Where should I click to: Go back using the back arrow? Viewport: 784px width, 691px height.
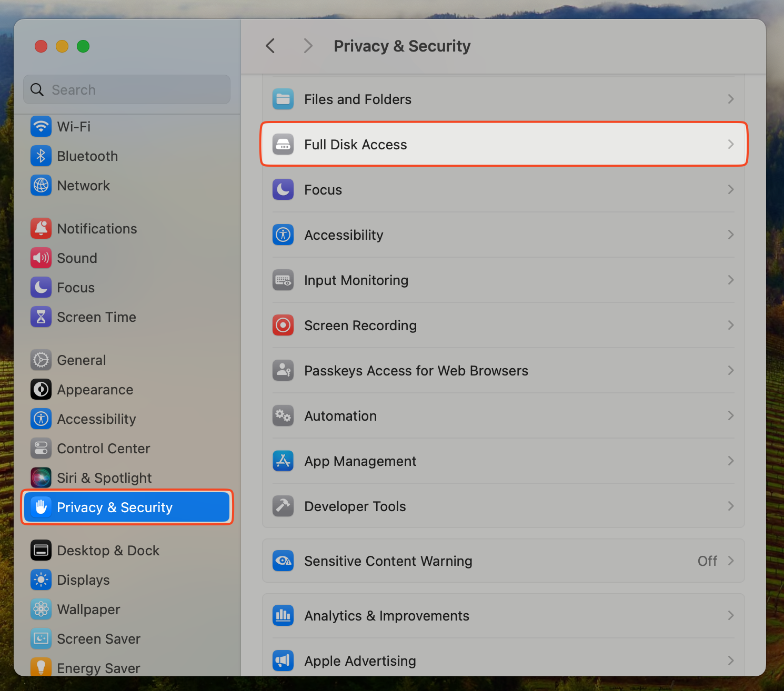click(270, 46)
